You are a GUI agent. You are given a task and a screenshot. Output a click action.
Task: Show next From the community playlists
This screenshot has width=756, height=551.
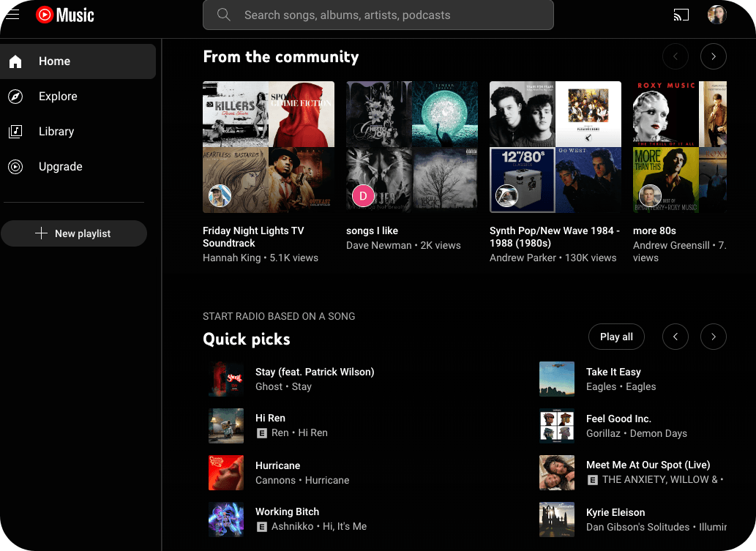pyautogui.click(x=713, y=56)
